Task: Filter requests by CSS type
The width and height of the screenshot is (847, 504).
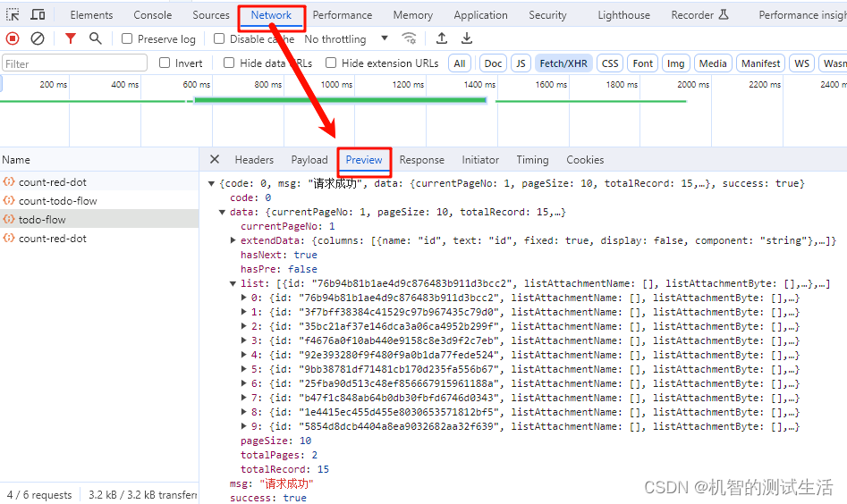Action: coord(610,63)
